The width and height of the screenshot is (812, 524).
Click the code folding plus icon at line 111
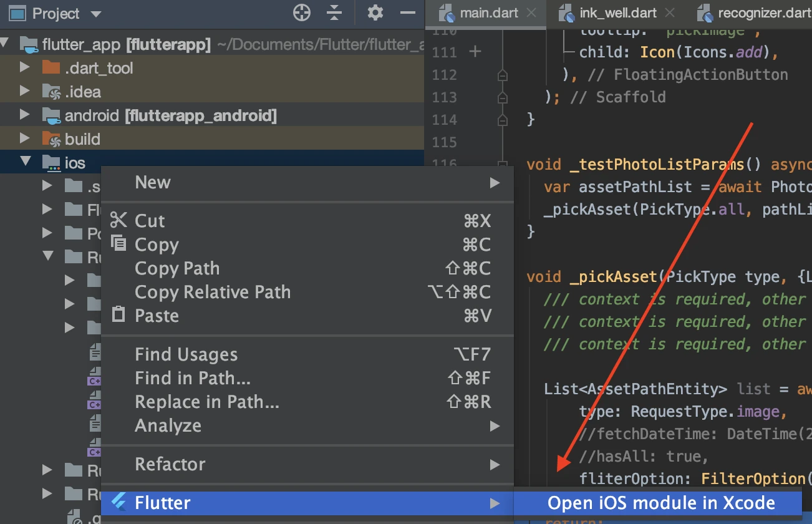coord(475,52)
